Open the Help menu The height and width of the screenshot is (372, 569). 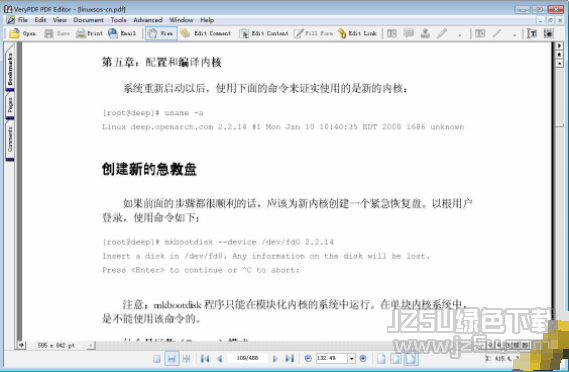(207, 20)
